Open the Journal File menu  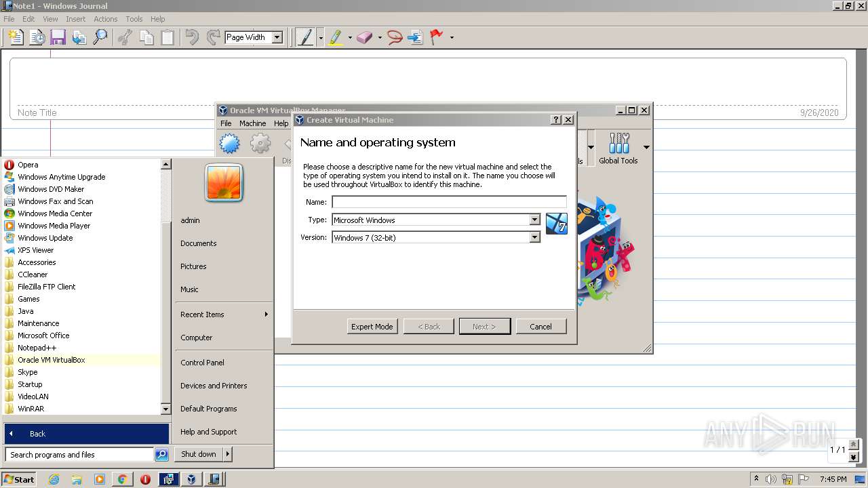(x=9, y=19)
